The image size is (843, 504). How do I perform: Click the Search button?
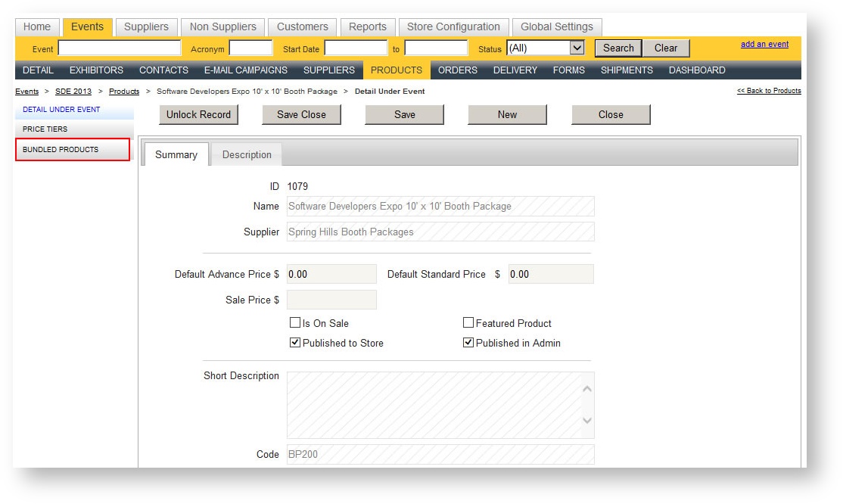(618, 48)
